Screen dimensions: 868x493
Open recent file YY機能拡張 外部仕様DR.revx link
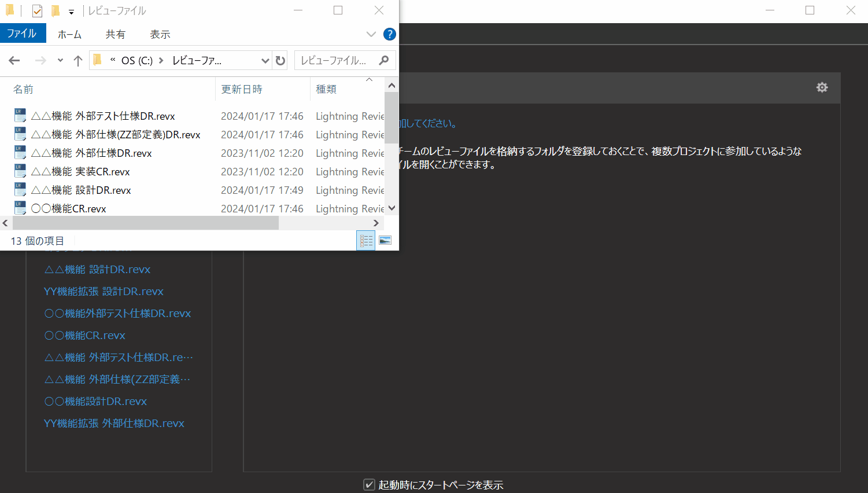[x=114, y=424]
